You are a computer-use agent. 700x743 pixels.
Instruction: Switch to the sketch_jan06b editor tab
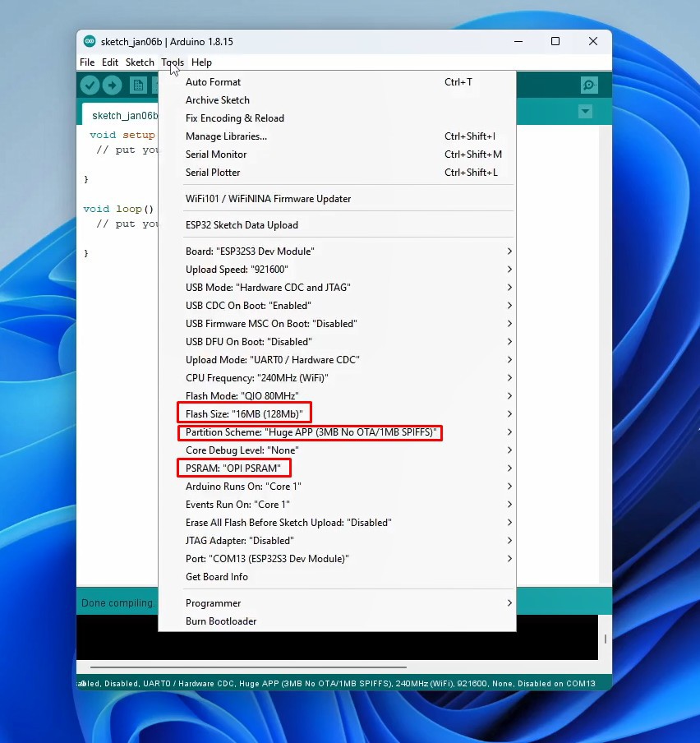pyautogui.click(x=123, y=116)
